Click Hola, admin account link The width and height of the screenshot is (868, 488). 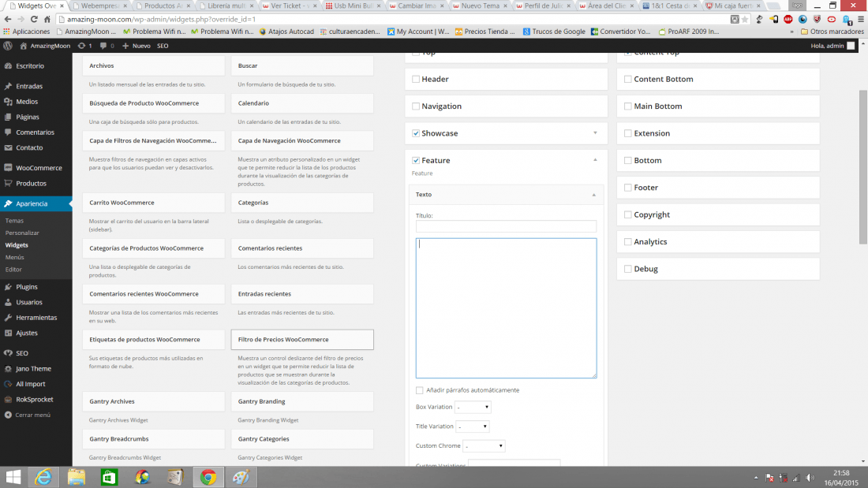(832, 46)
